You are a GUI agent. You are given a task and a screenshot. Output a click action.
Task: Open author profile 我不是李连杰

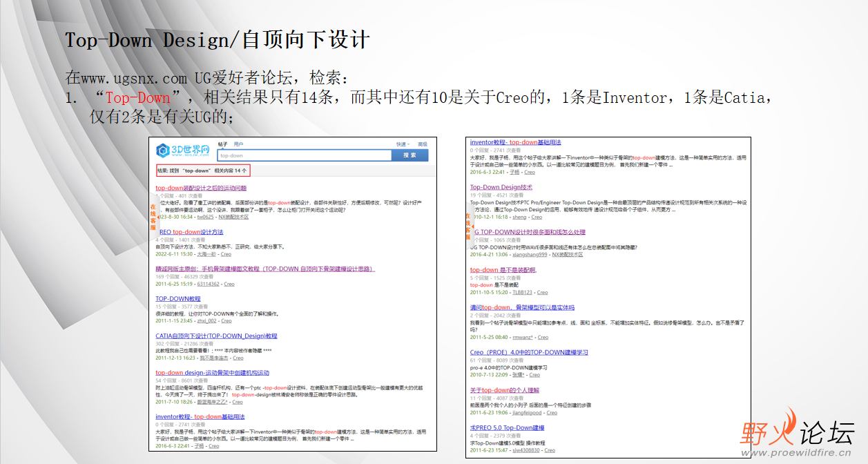pos(213,358)
